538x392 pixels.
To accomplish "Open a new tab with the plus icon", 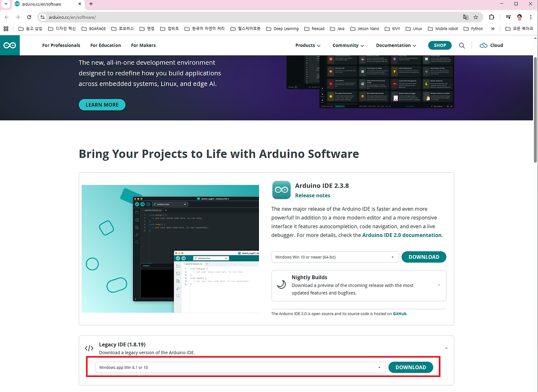I will [x=91, y=4].
